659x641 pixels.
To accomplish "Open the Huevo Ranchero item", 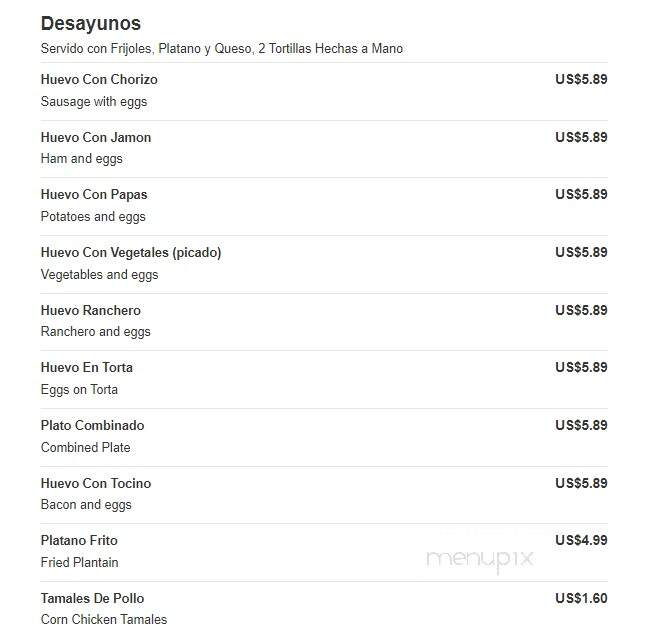I will (x=91, y=310).
